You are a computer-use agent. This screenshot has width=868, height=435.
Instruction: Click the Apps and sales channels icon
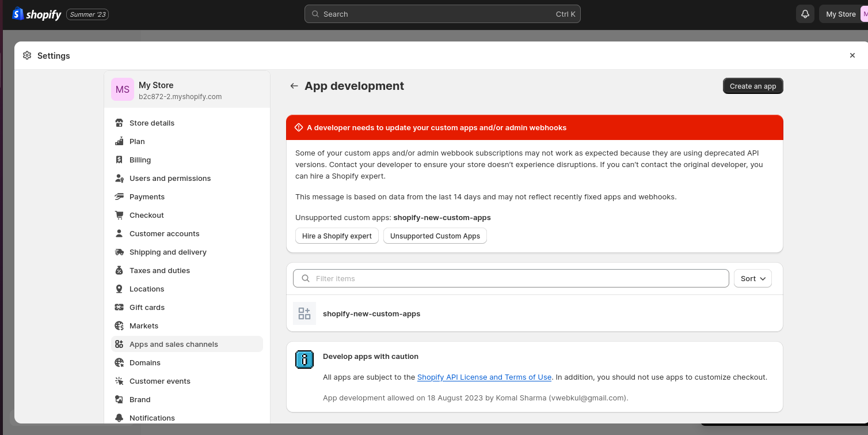click(119, 344)
